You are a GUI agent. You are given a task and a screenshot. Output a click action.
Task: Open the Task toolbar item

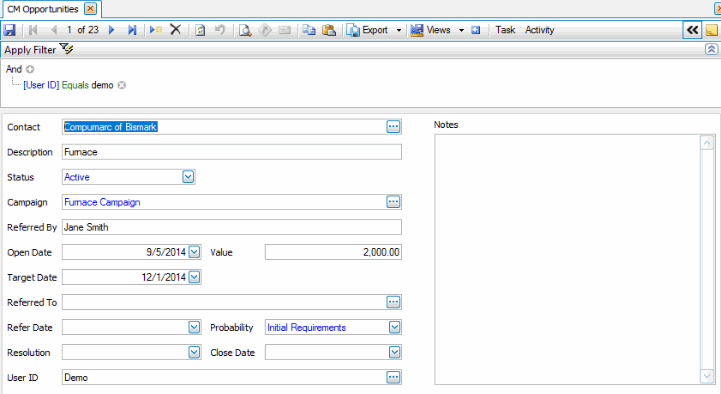pos(505,30)
